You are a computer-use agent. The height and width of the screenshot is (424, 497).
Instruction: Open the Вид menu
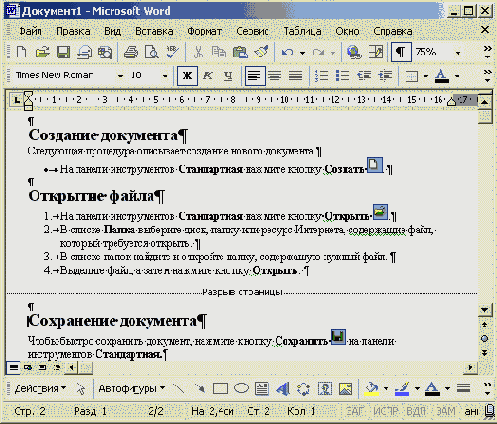point(112,31)
